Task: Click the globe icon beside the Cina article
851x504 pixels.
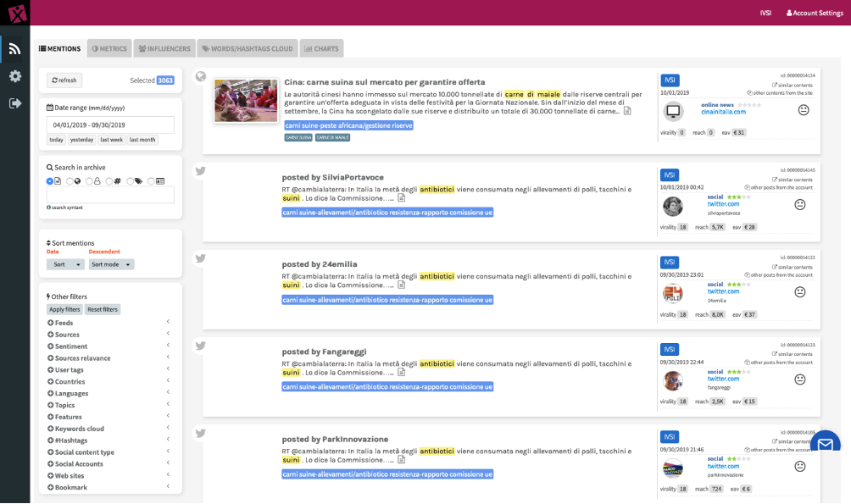Action: [201, 76]
